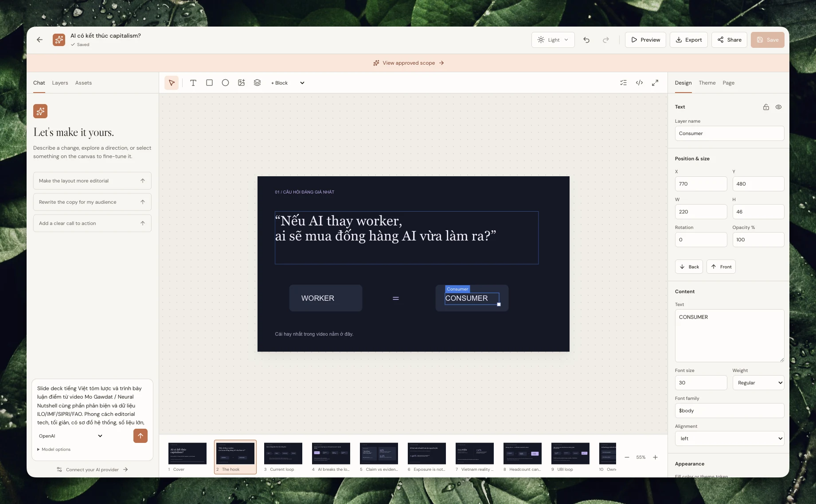Switch to the Theme tab
The image size is (816, 504).
[707, 83]
